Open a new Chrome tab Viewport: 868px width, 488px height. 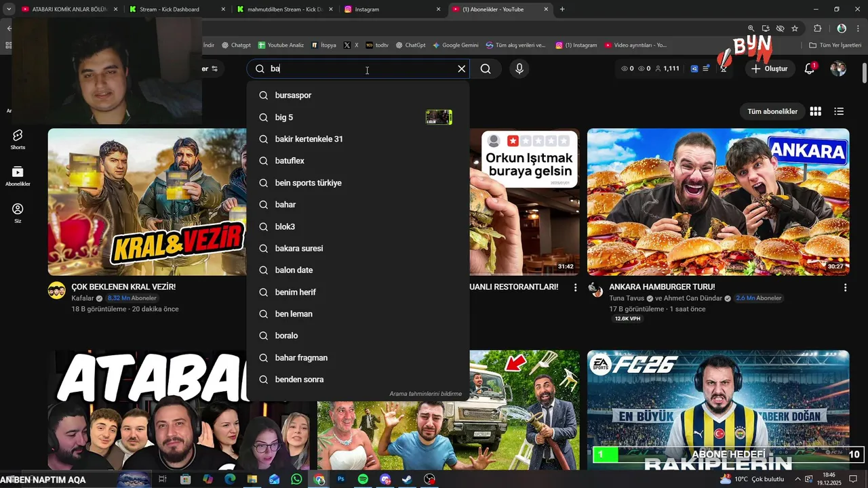point(562,9)
